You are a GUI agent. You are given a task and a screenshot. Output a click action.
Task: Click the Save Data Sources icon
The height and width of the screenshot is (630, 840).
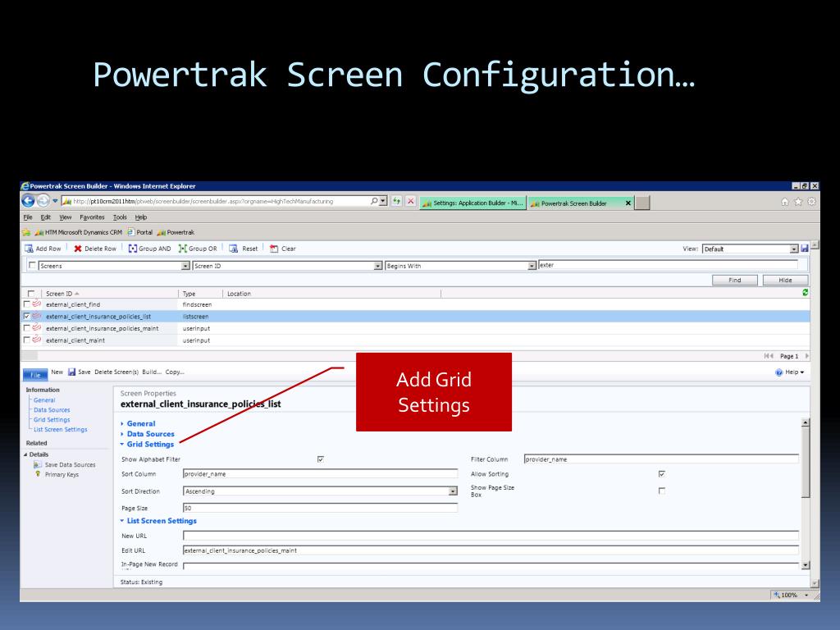pyautogui.click(x=37, y=464)
